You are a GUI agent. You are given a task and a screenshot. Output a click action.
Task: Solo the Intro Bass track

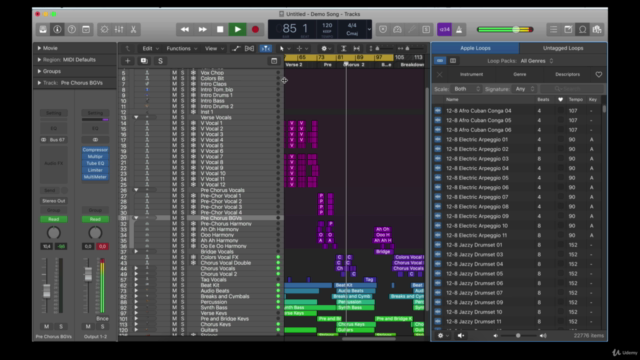coord(182,101)
